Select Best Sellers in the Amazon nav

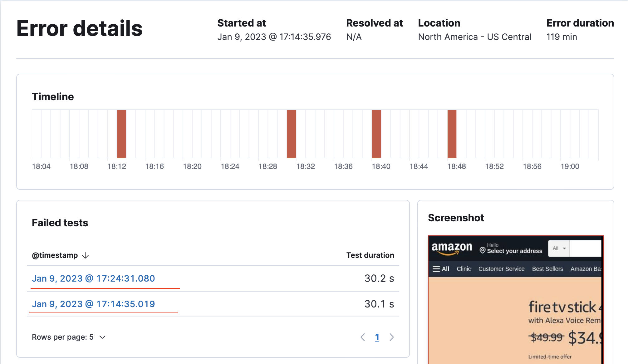pyautogui.click(x=547, y=268)
